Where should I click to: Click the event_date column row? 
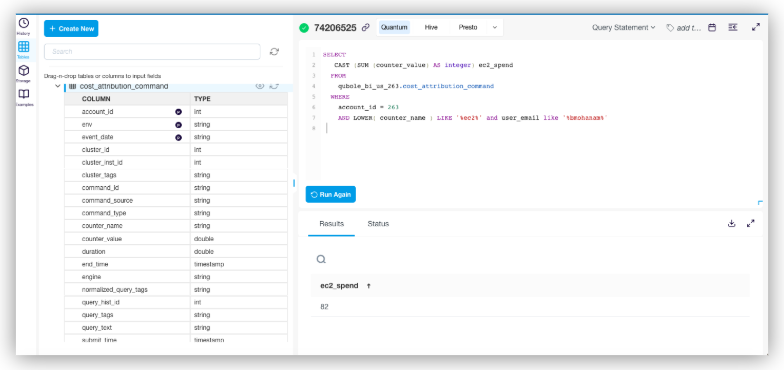(x=176, y=137)
